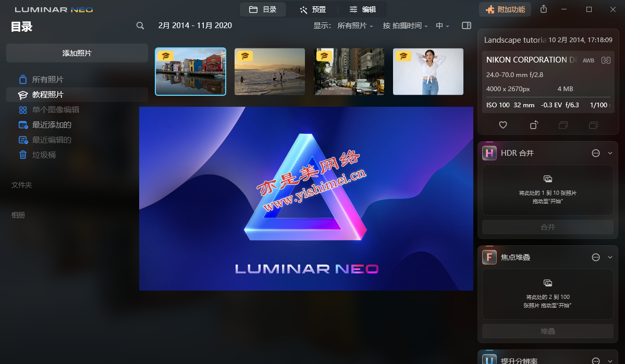Viewport: 625px width, 364px height.
Task: Select the colorful houses thumbnail
Action: [x=191, y=72]
